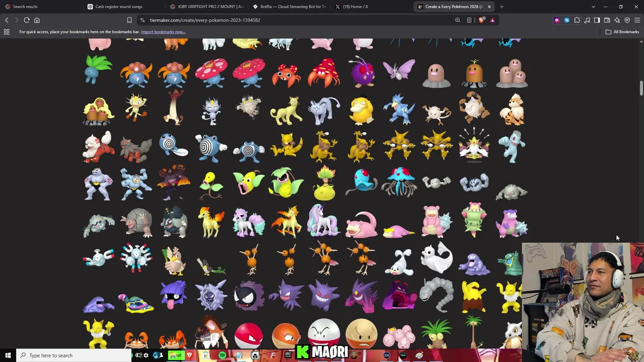
Task: Open the Leo AI sparkle icon
Action: pyautogui.click(x=617, y=20)
